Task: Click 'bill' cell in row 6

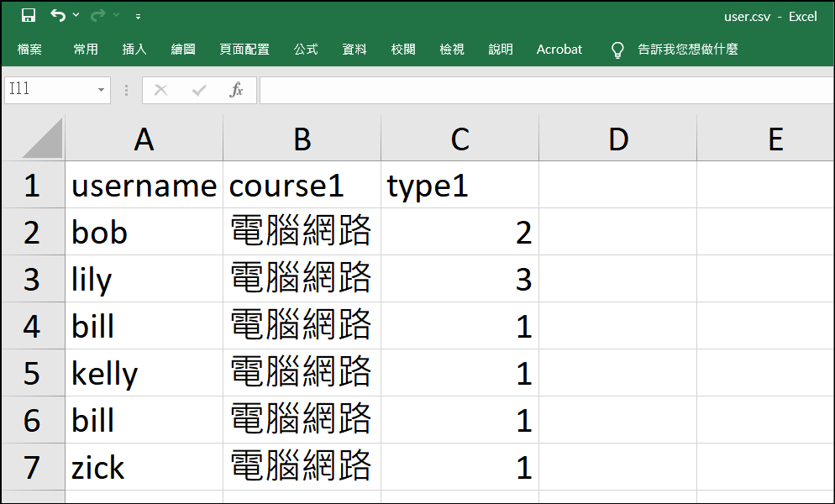Action: click(x=144, y=419)
